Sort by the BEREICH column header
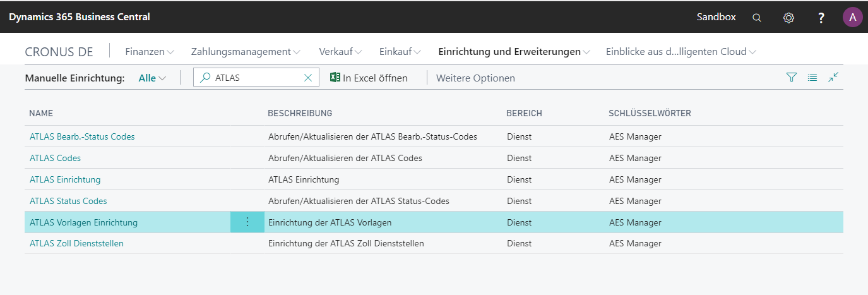The height and width of the screenshot is (295, 868). 524,113
